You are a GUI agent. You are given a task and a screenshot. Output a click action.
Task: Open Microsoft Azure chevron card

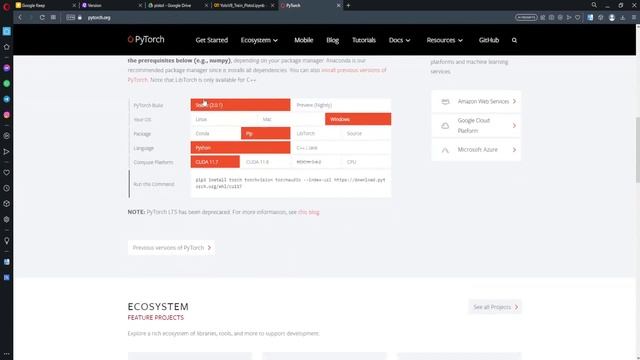pos(476,150)
